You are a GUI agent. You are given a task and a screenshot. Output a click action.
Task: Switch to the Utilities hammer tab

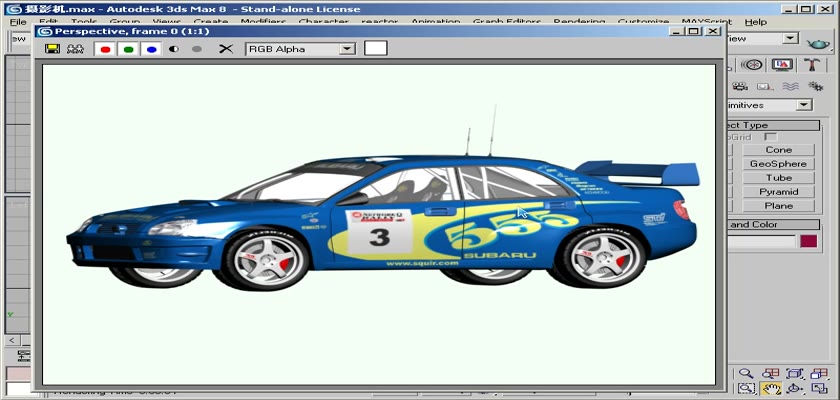coord(812,65)
